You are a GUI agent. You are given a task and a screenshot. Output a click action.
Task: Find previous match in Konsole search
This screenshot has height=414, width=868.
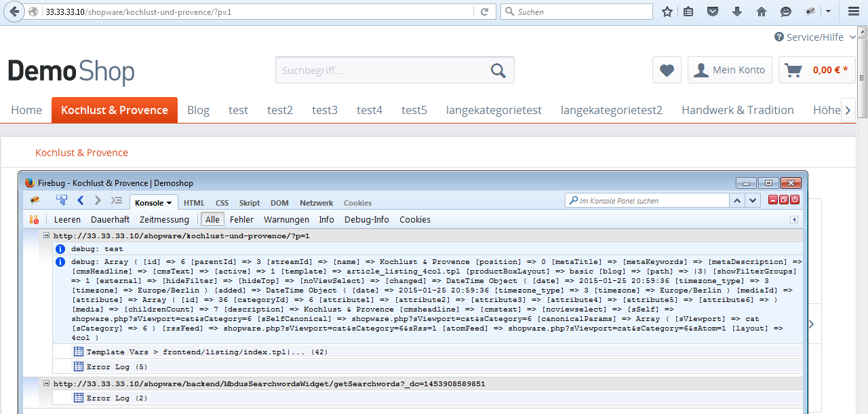[737, 200]
